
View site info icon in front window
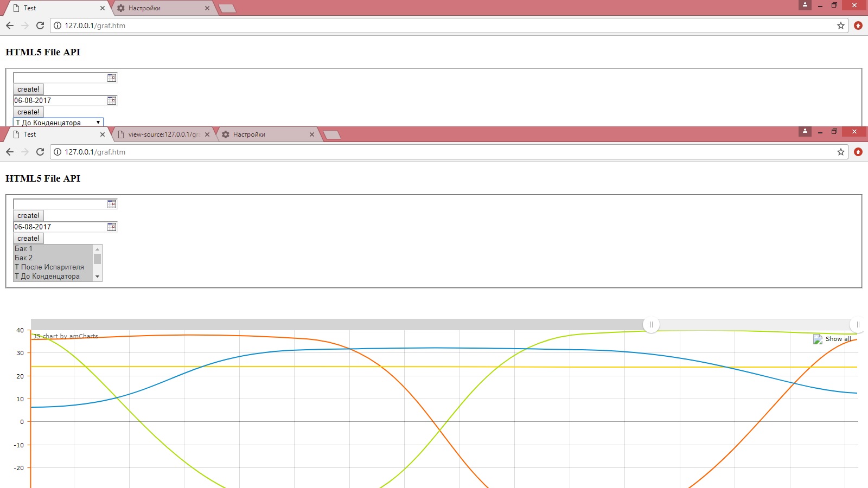point(58,152)
